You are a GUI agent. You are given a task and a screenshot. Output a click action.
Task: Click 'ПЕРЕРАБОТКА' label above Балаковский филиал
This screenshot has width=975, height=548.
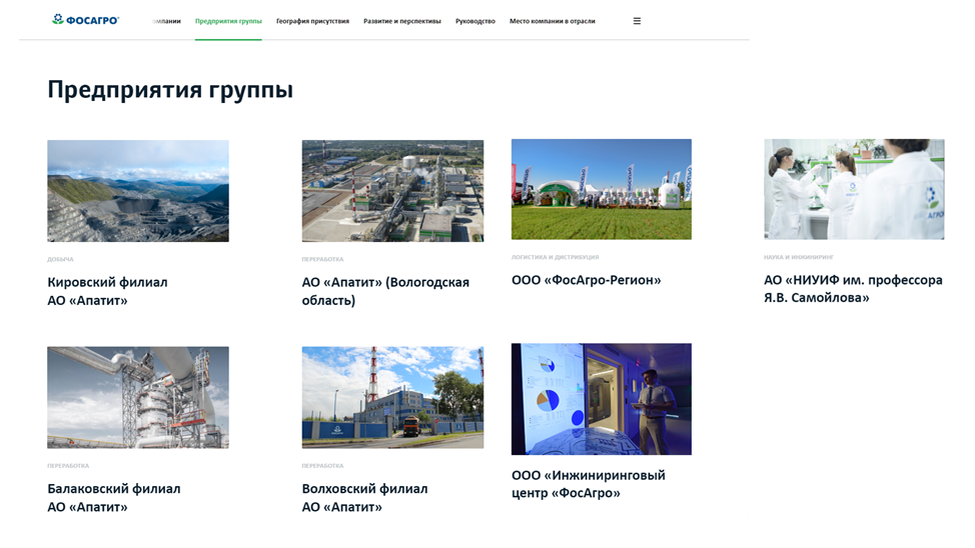(x=68, y=466)
